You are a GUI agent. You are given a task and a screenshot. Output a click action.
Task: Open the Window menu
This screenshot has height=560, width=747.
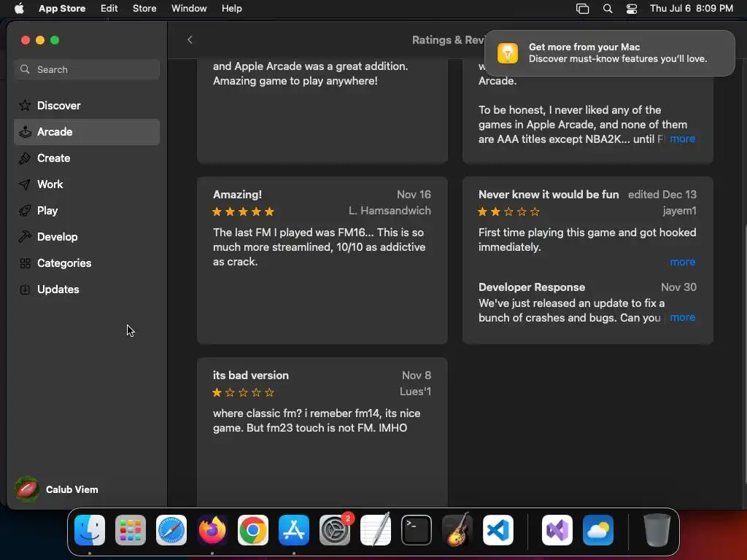(x=189, y=9)
